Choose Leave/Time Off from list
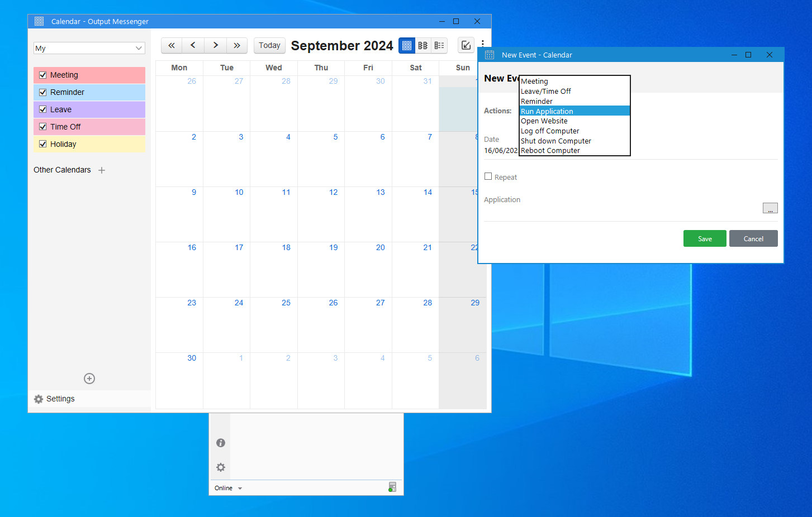Viewport: 812px width, 517px height. click(x=574, y=91)
